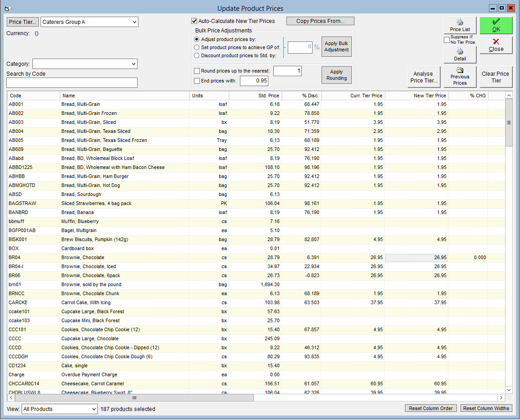Screen dimensions: 520x420
Task: Click the vertical scrollbar thumb
Action: (x=509, y=123)
